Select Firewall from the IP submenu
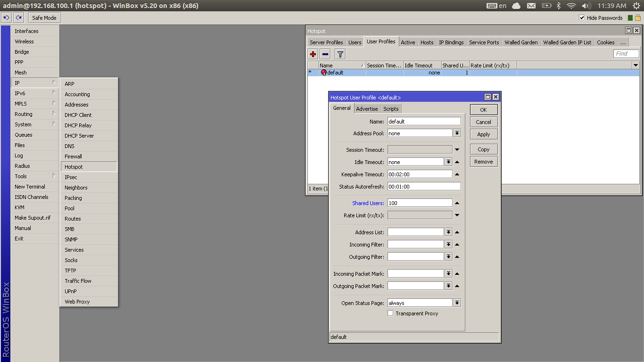Screen dimensions: 644x362 coord(89,156)
